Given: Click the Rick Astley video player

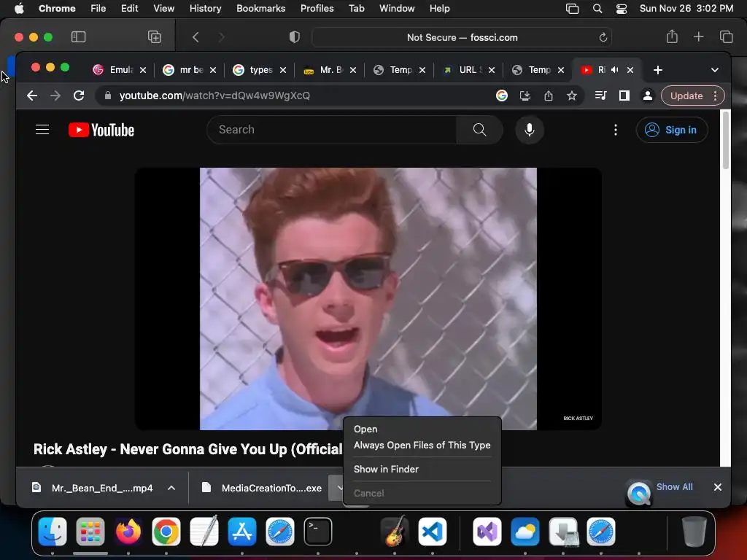Looking at the screenshot, I should point(368,298).
